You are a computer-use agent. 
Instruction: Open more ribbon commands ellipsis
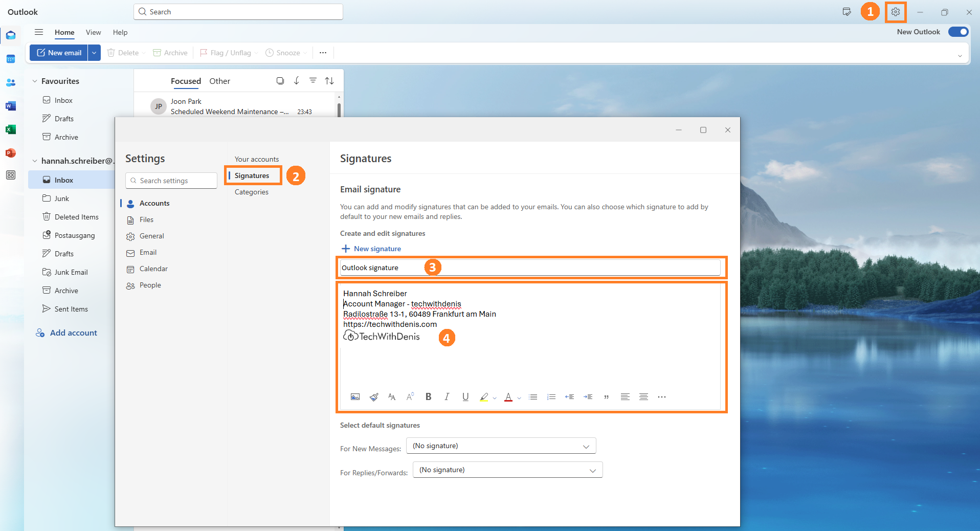323,53
